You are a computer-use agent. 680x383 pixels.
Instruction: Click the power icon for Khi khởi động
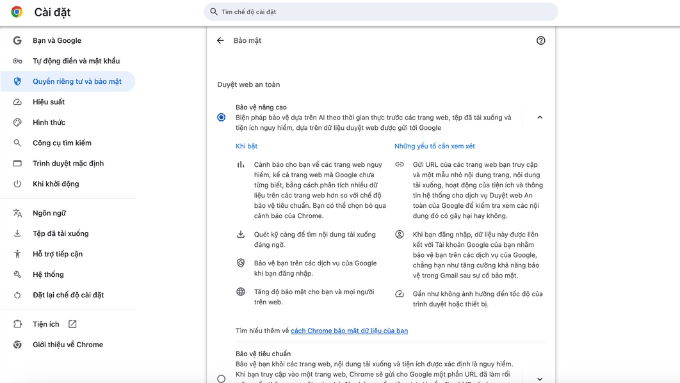pos(17,184)
